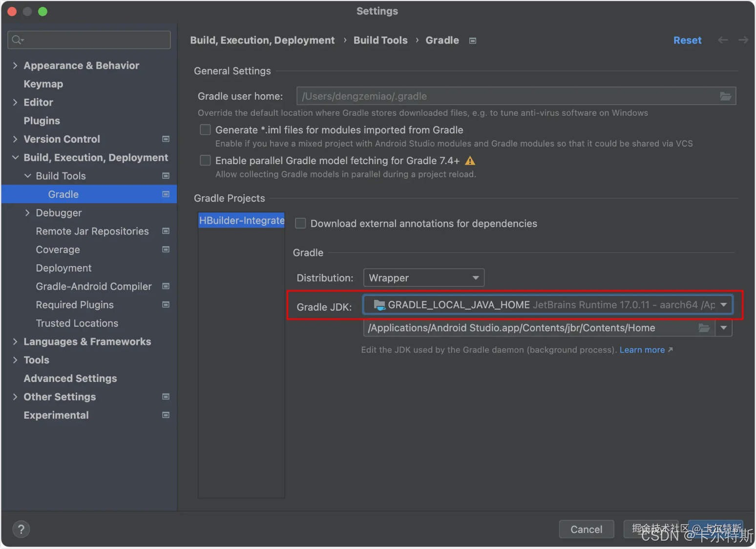Image resolution: width=756 pixels, height=549 pixels.
Task: Click project-level icon beside Remote Jar Repositories
Action: pos(166,231)
